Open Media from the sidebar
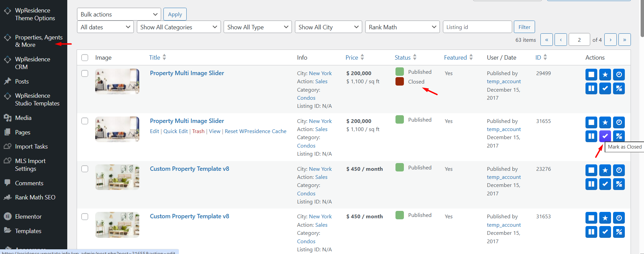 click(x=23, y=118)
